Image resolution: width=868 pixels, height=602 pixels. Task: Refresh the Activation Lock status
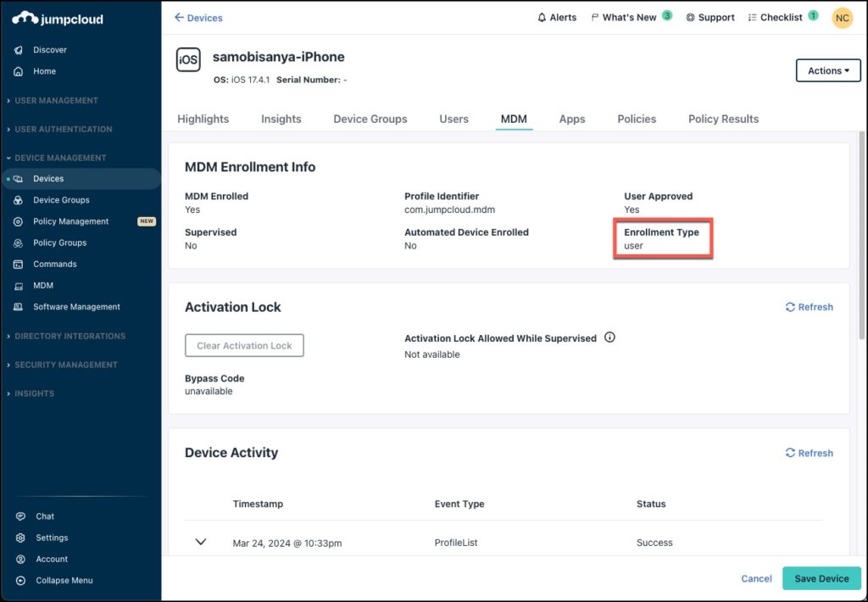pyautogui.click(x=809, y=307)
